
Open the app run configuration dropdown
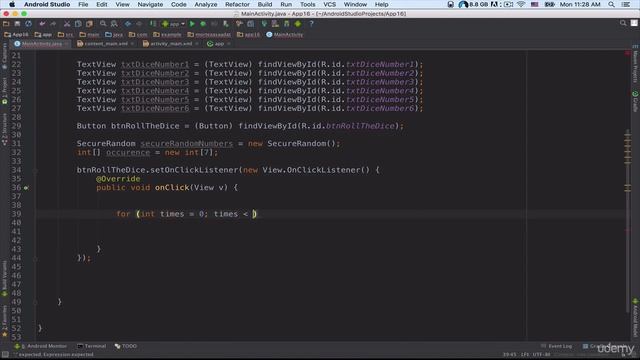click(x=173, y=24)
